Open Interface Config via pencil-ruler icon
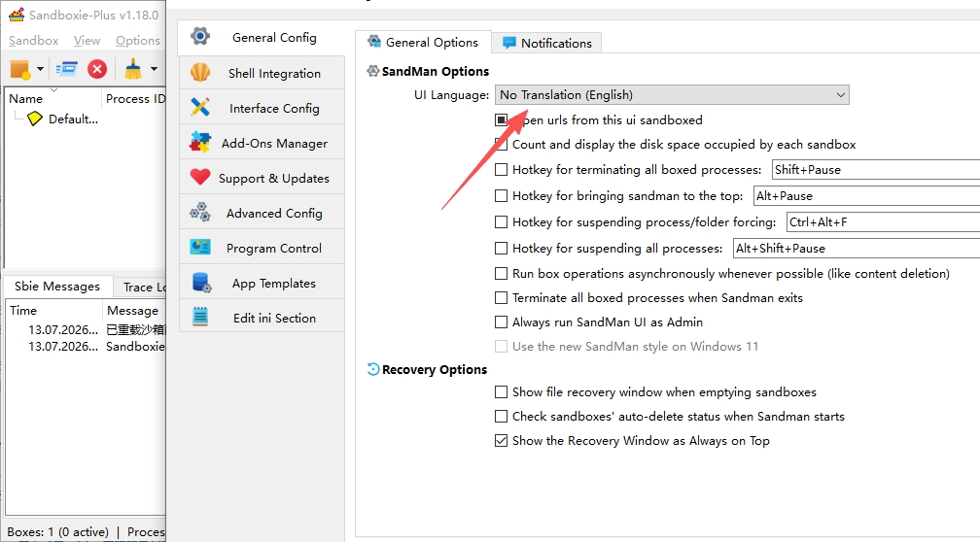Image resolution: width=980 pixels, height=542 pixels. 200,108
